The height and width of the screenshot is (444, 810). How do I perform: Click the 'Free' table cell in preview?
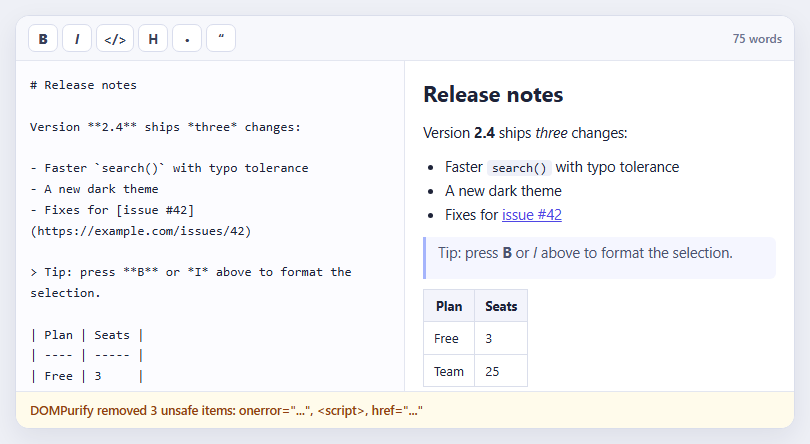449,339
